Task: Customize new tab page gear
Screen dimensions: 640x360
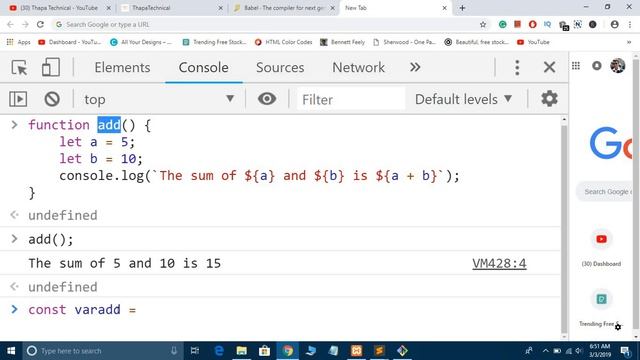Action: click(x=618, y=327)
